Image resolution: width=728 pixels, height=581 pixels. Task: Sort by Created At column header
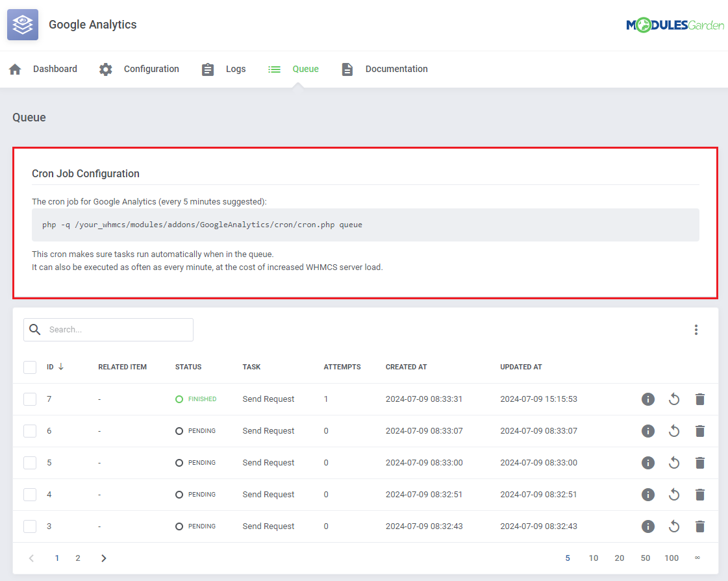tap(407, 367)
